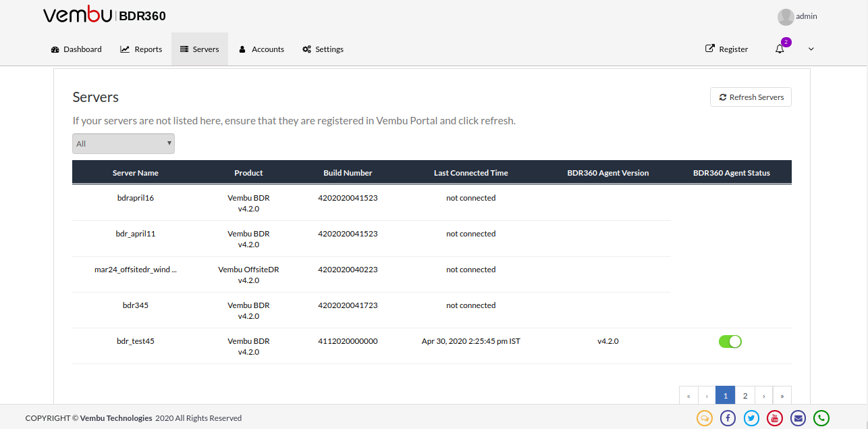Click the Register link
The width and height of the screenshot is (868, 429).
[x=727, y=49]
